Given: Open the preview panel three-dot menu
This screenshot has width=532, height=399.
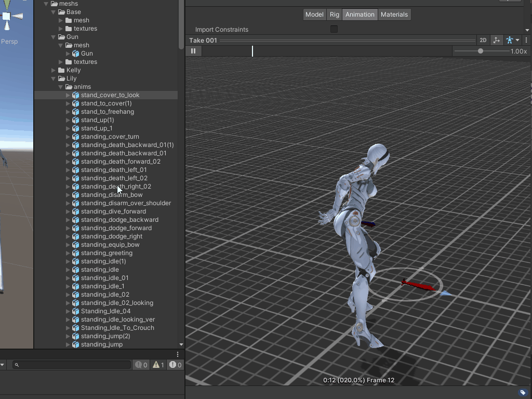Looking at the screenshot, I should pos(526,40).
